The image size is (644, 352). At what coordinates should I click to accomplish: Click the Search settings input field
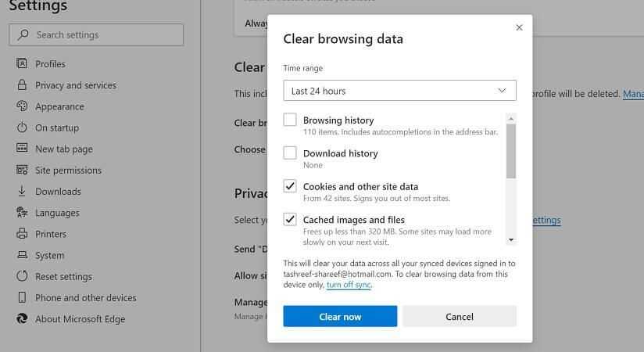97,35
